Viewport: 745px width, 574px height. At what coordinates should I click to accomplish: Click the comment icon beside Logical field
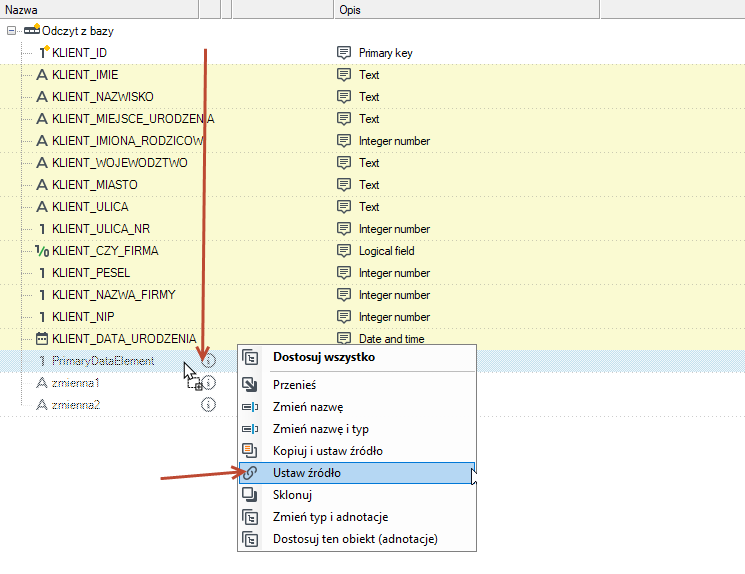tap(344, 250)
